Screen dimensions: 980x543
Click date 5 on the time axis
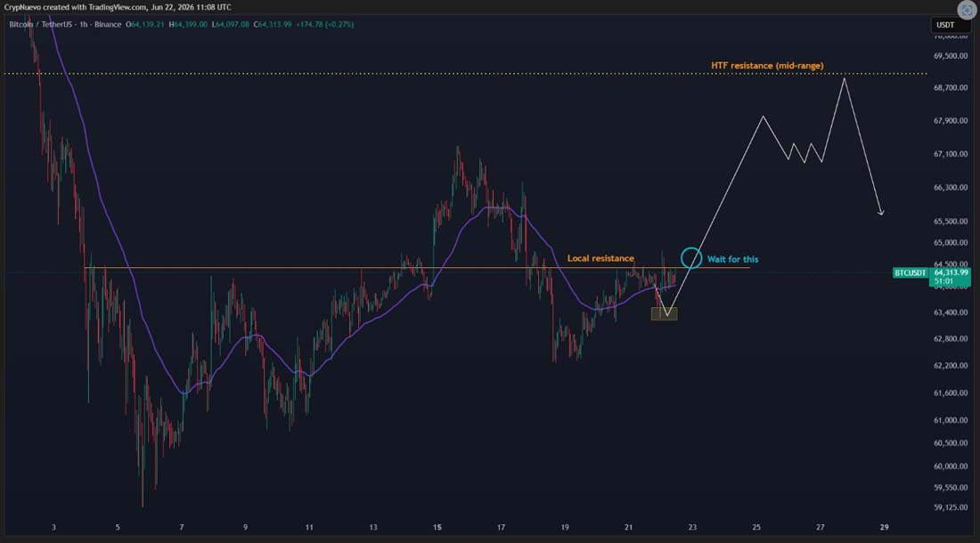tap(118, 527)
